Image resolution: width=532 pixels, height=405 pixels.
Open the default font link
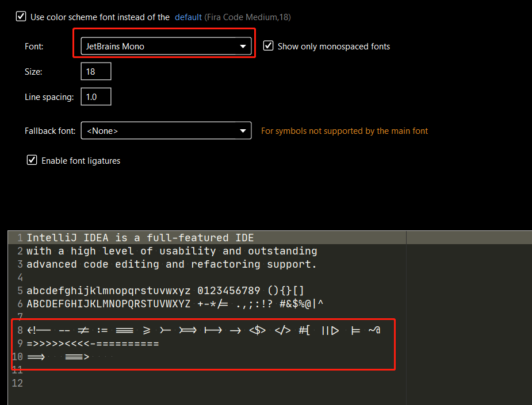click(x=188, y=17)
